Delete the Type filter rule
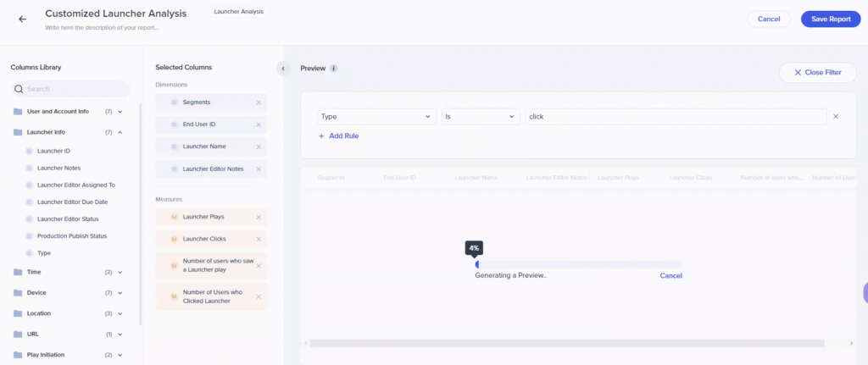Viewport: 868px width, 365px height. tap(836, 117)
